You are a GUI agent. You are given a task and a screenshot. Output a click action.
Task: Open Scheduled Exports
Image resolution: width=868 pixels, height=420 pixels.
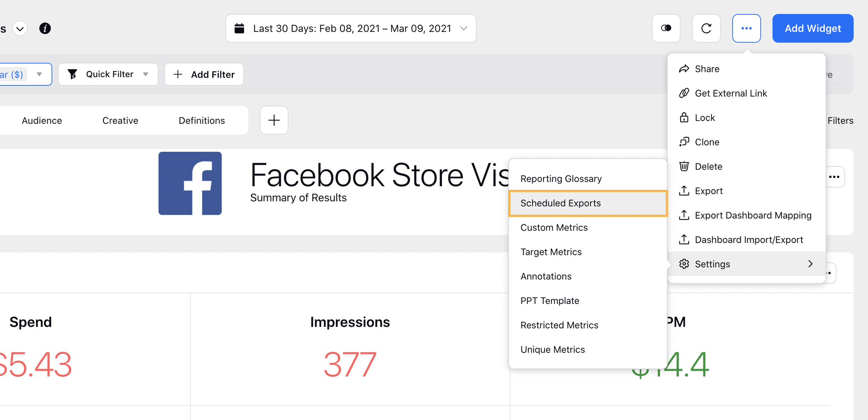click(588, 203)
